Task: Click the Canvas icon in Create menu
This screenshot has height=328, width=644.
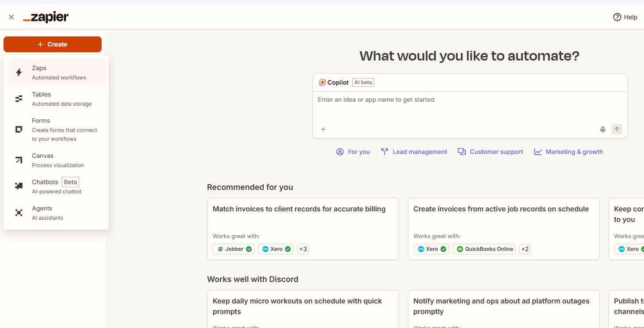Action: click(x=19, y=160)
